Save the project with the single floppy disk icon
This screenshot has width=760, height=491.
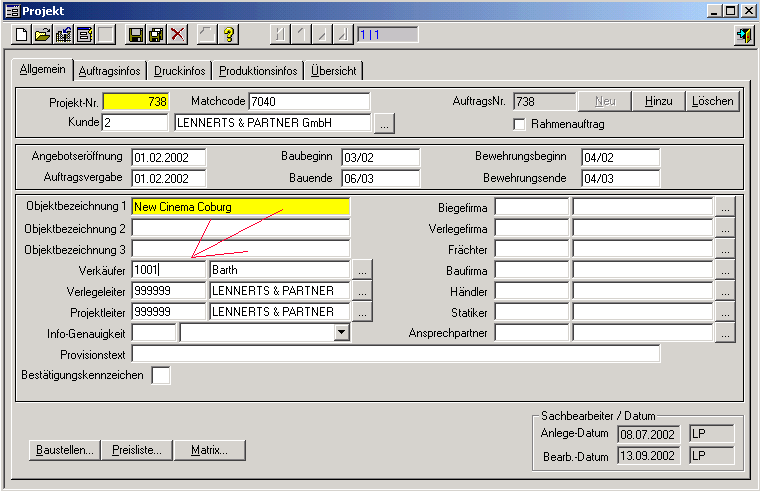point(136,35)
